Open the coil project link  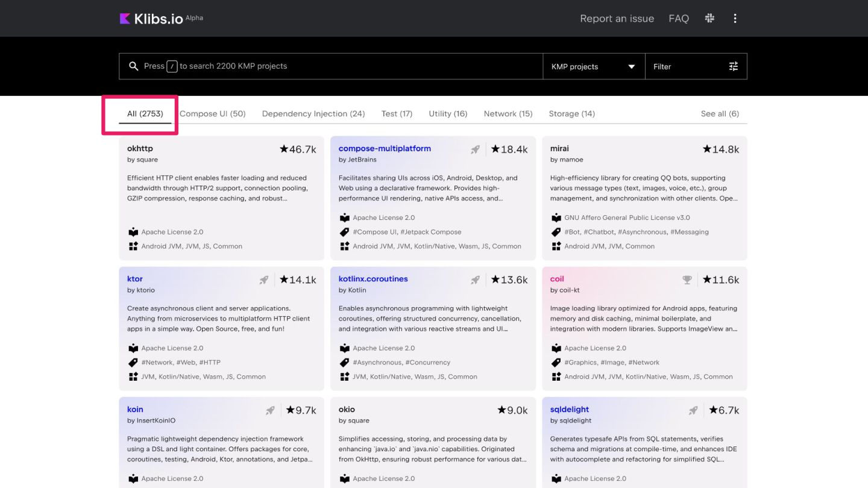pos(557,279)
